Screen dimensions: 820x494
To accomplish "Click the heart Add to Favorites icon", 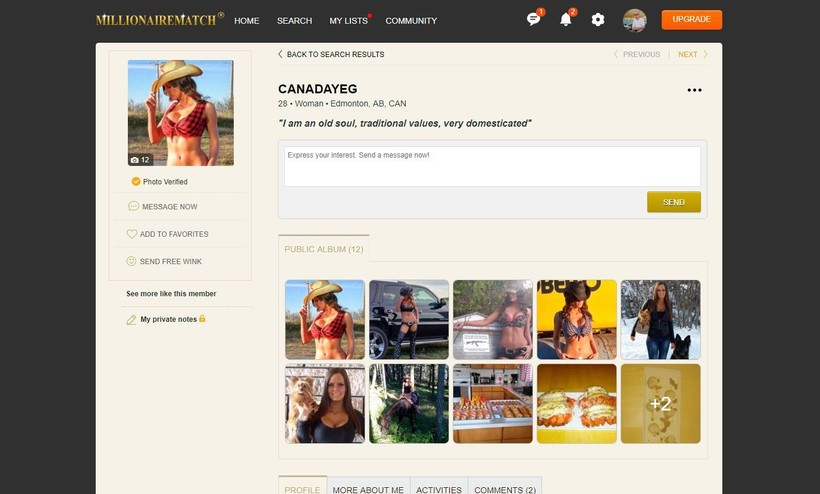I will coord(132,234).
